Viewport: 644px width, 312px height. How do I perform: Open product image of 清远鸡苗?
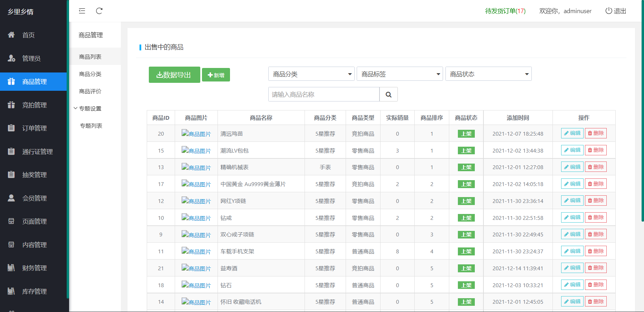[196, 134]
